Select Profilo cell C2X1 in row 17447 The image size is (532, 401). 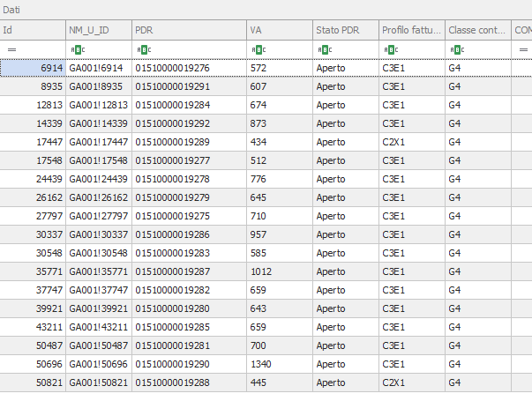coord(412,142)
